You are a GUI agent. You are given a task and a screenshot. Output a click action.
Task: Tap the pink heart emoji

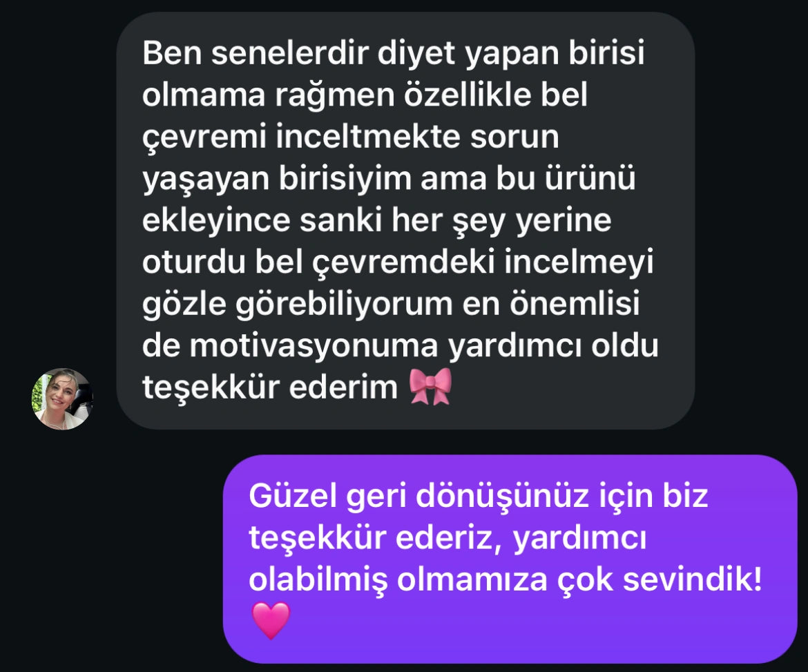271,620
